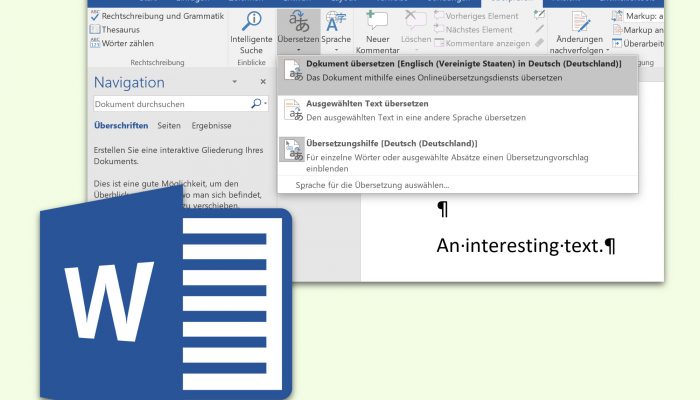Switch to the Seiten tab

(x=169, y=125)
